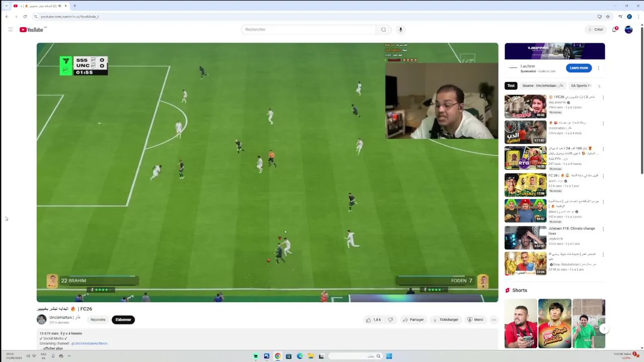The width and height of the screenshot is (644, 362).
Task: Open the 59:57 video thumbnail
Action: (525, 210)
